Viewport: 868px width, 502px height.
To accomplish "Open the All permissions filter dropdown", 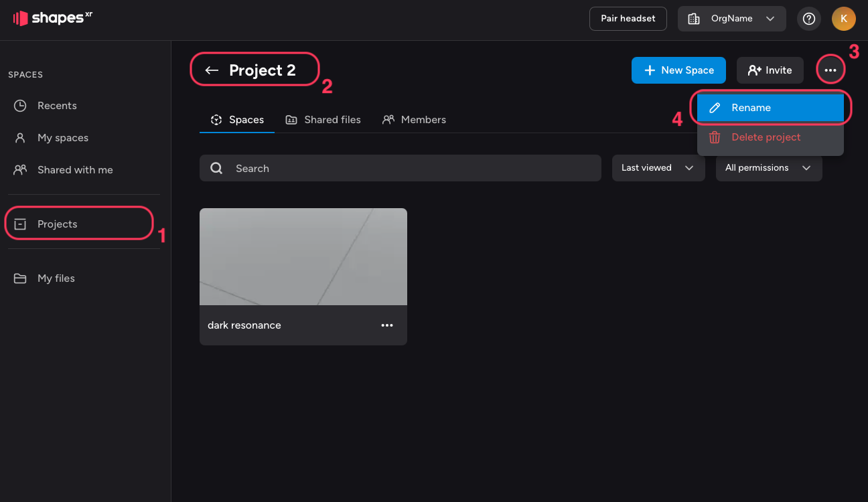I will tap(768, 168).
